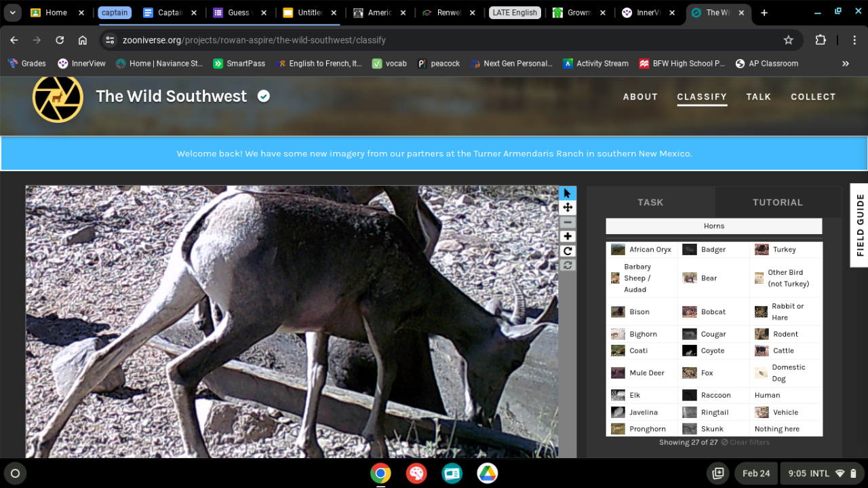Choose Coyote species
Image resolution: width=868 pixels, height=488 pixels.
pos(713,351)
